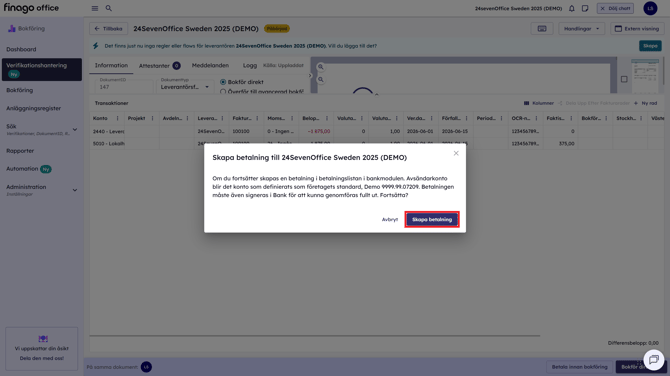Open Belopp column options menu
This screenshot has height=376, width=670.
point(327,118)
